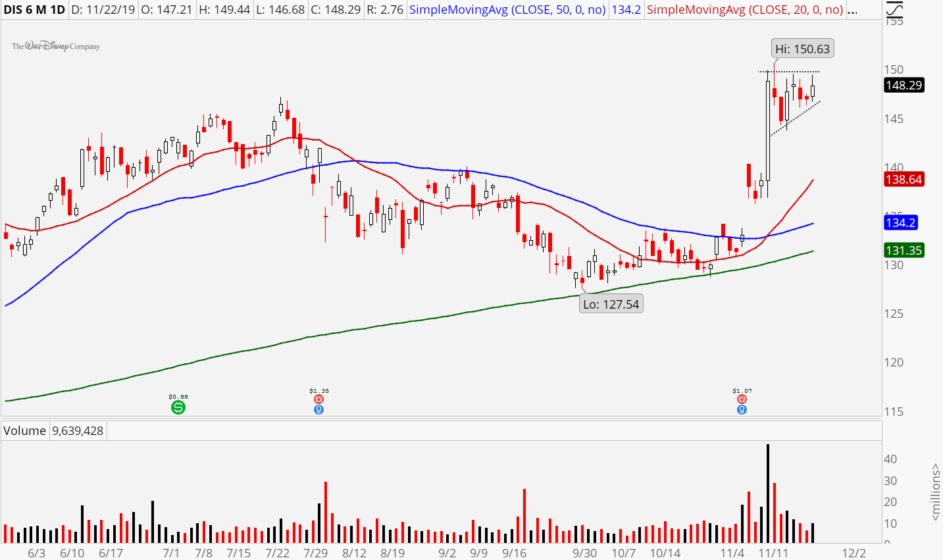Click the tallest black volume bar near 11/11

coord(767,494)
